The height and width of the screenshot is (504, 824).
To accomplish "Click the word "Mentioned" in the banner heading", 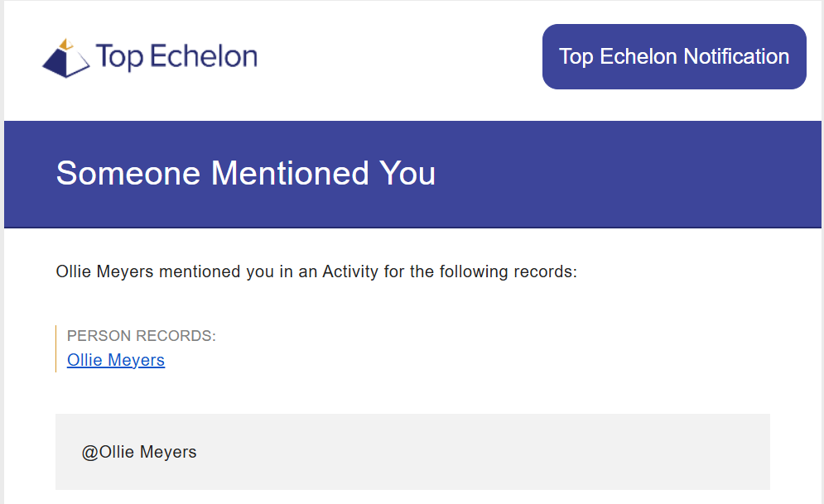I will pyautogui.click(x=290, y=173).
